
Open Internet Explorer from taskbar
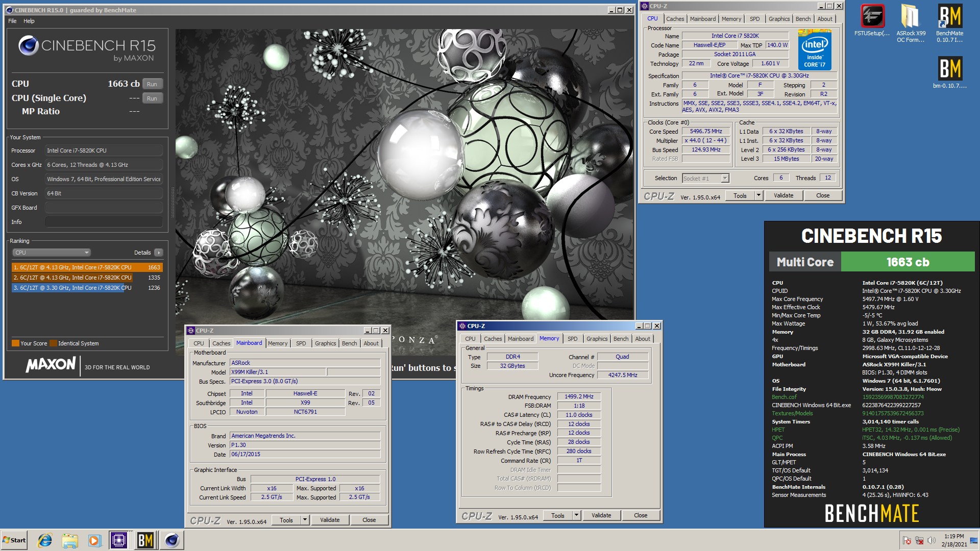point(45,540)
